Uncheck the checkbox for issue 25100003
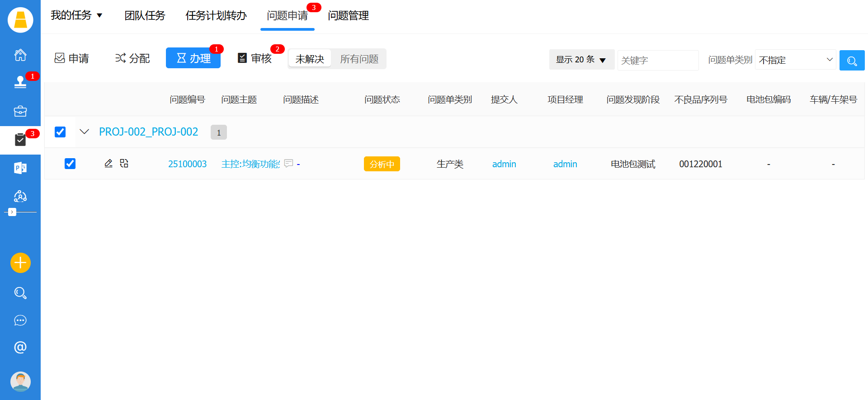Screen dimensions: 868x400 click(70, 163)
